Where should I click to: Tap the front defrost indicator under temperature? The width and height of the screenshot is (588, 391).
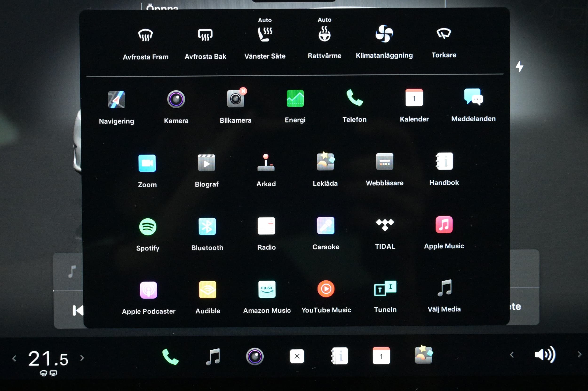(44, 373)
